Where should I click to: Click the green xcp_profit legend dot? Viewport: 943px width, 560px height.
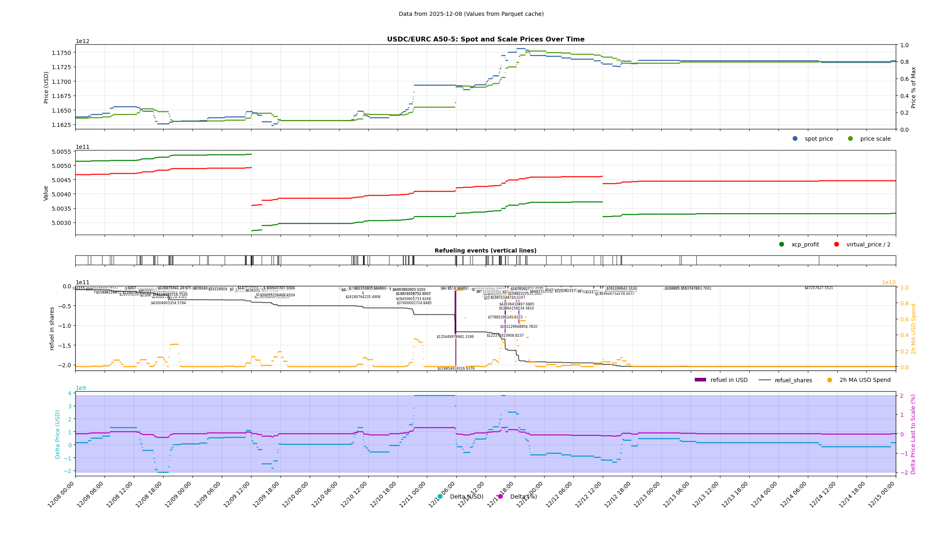coord(781,244)
